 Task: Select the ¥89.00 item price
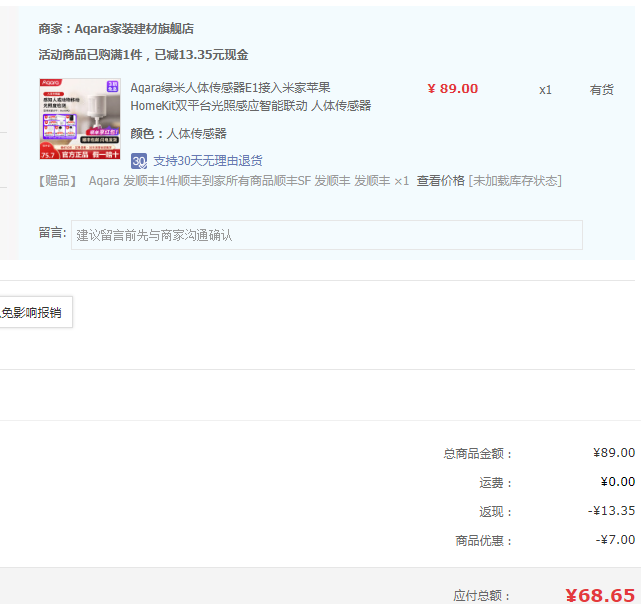[x=453, y=89]
